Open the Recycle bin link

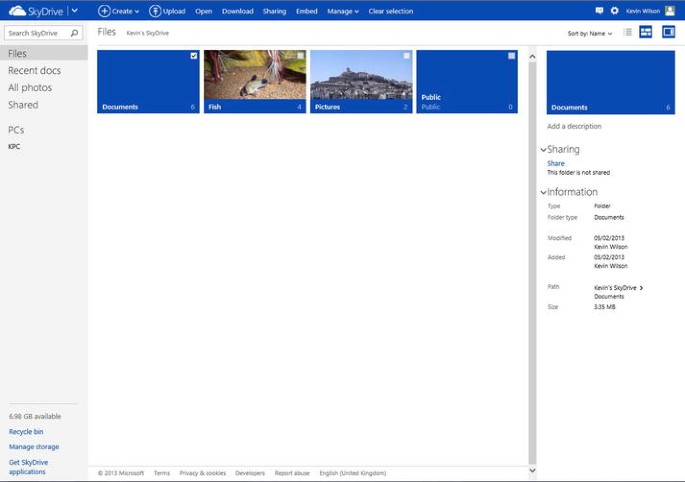point(26,432)
